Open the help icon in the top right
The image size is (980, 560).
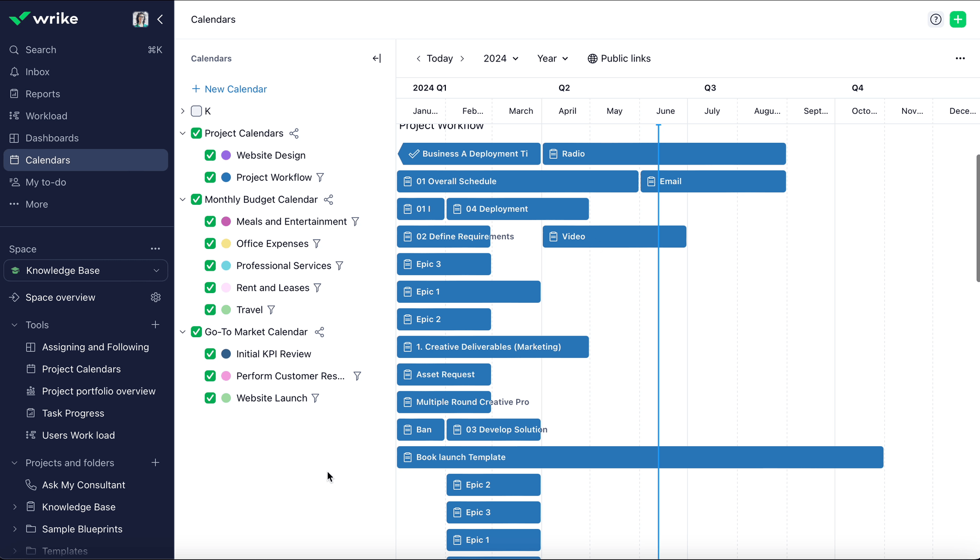(936, 19)
